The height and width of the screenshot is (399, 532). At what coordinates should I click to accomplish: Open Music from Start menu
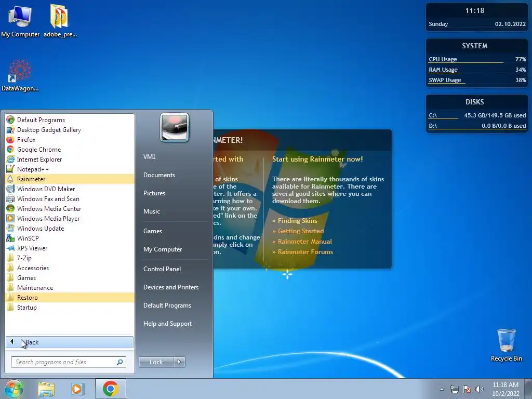(x=151, y=211)
